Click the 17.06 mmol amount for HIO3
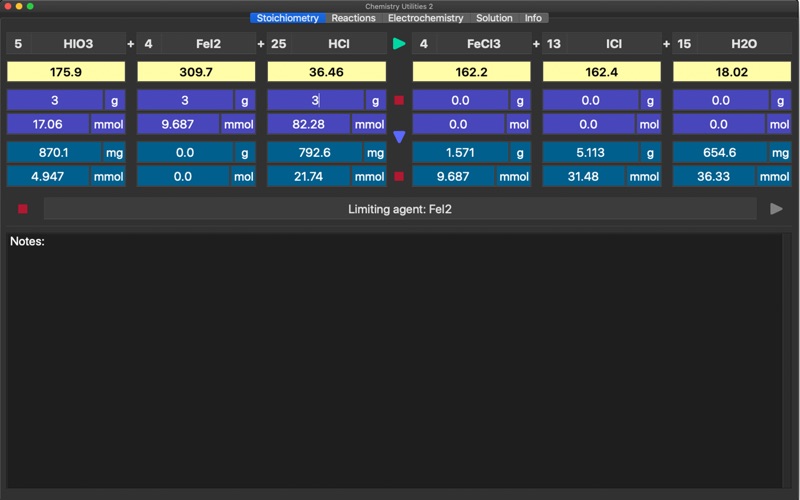800x500 pixels. coord(48,124)
